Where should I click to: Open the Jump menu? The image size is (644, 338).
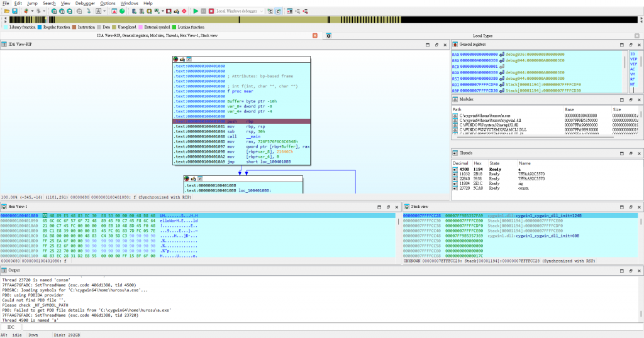[32, 3]
